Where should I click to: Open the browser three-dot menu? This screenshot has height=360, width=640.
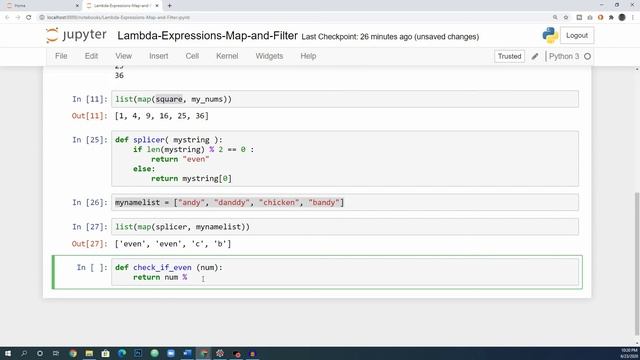(x=633, y=18)
